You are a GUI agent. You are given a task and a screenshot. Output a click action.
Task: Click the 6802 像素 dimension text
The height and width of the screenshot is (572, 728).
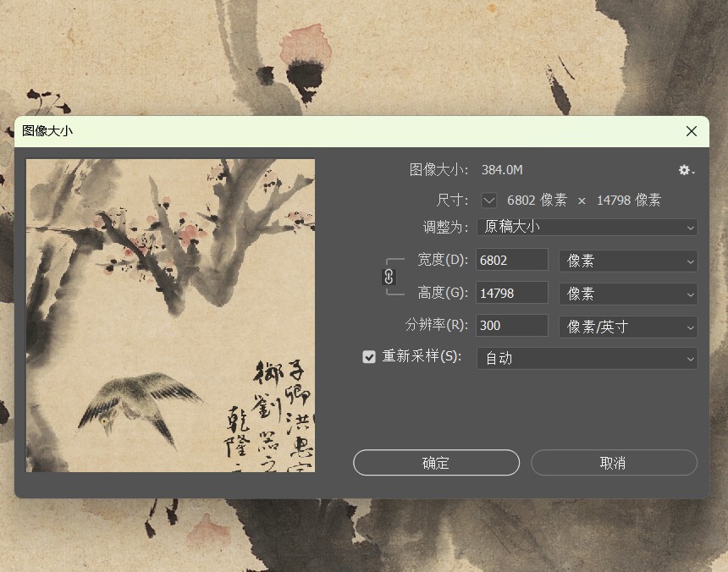(537, 201)
